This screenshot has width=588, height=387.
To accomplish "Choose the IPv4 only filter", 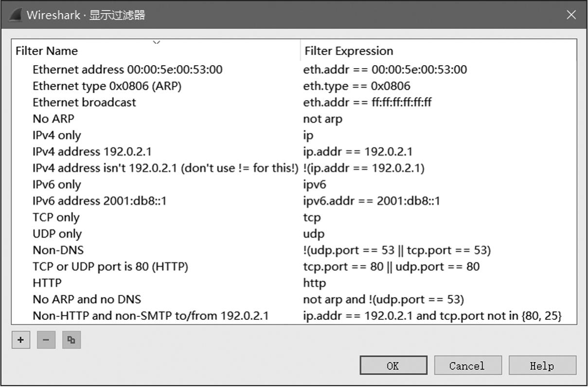I will click(x=57, y=135).
